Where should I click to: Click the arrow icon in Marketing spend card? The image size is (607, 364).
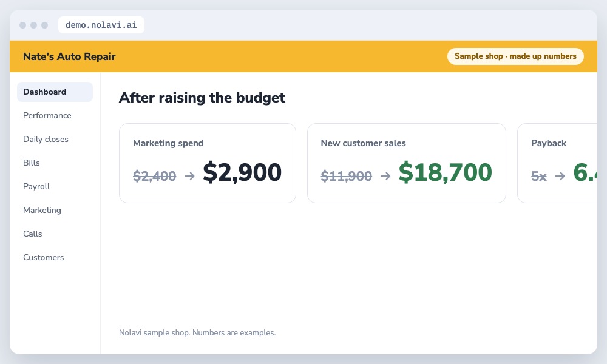189,176
